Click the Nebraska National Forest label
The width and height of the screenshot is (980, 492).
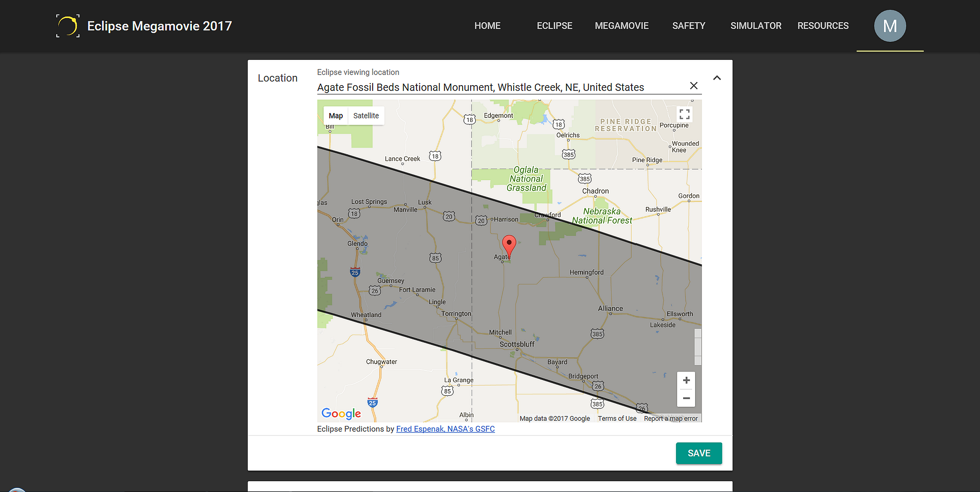602,216
